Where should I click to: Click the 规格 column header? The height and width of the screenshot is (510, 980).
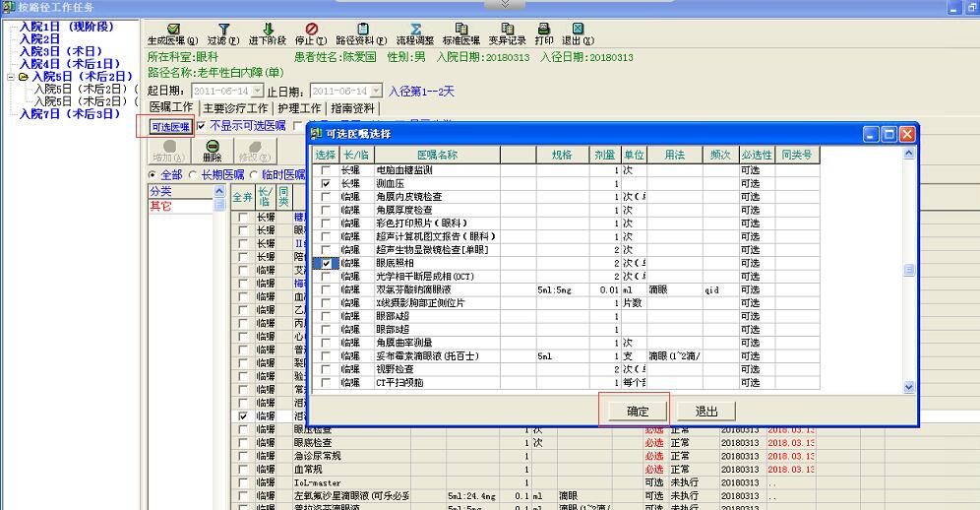pyautogui.click(x=562, y=155)
